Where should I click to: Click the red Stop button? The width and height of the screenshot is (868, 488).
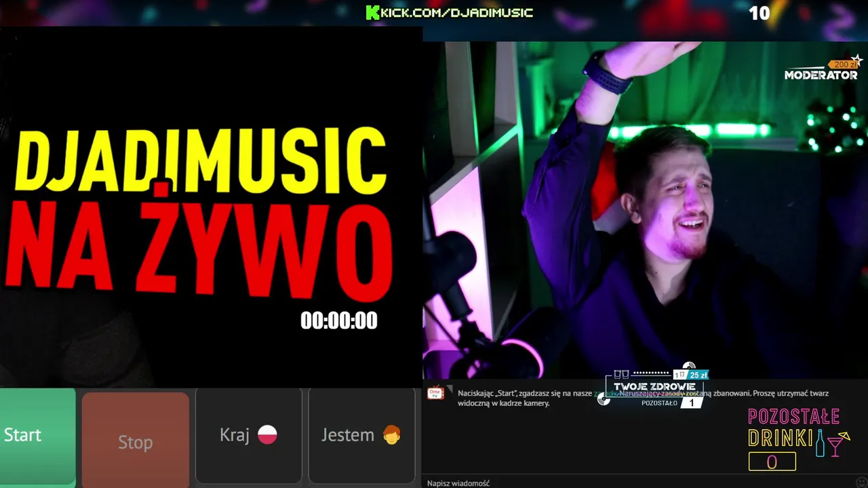coord(136,439)
